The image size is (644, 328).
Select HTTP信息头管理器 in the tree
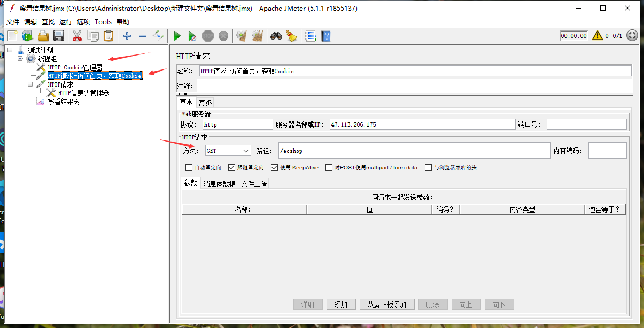click(x=84, y=93)
